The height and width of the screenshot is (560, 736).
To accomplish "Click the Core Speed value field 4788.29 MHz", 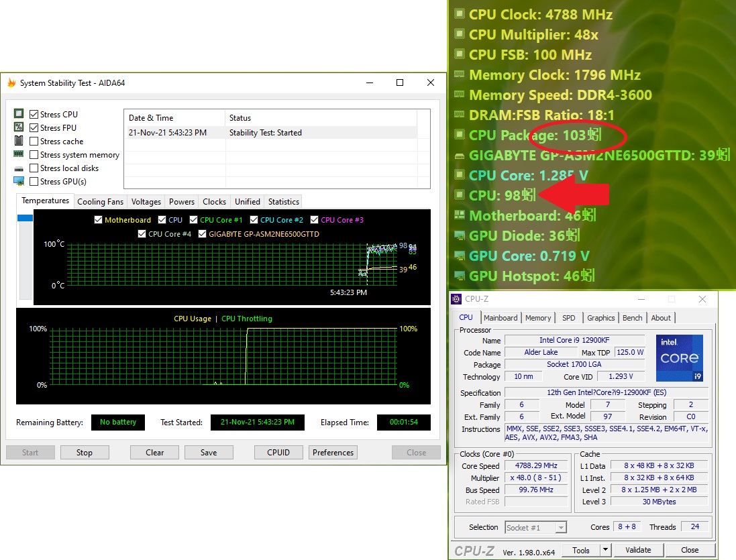I will point(536,465).
